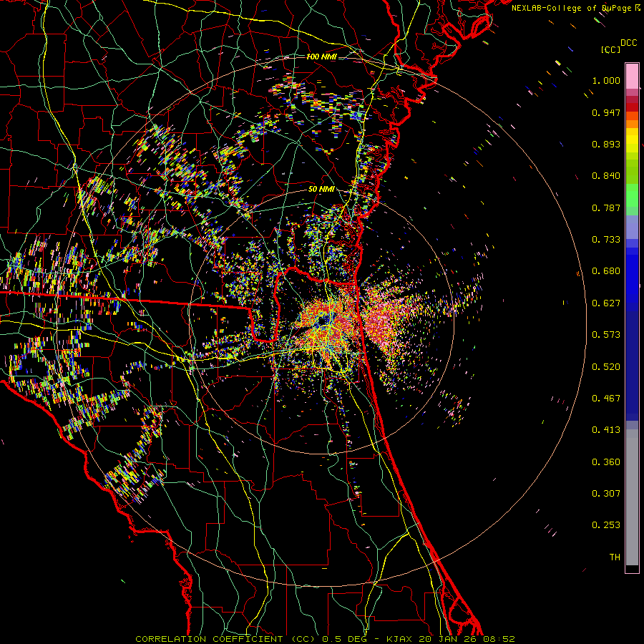
Task: Click the CORRELATION COEFFICIENT (CC) caption text
Action: click(x=225, y=639)
